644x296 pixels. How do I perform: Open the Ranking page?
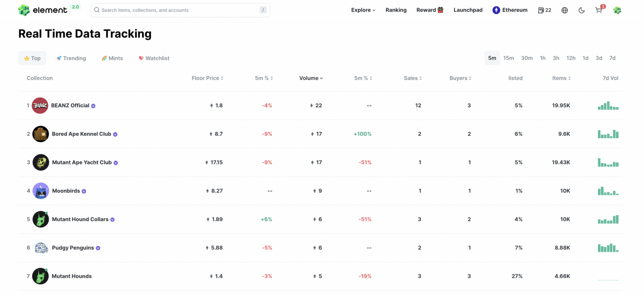click(x=396, y=10)
